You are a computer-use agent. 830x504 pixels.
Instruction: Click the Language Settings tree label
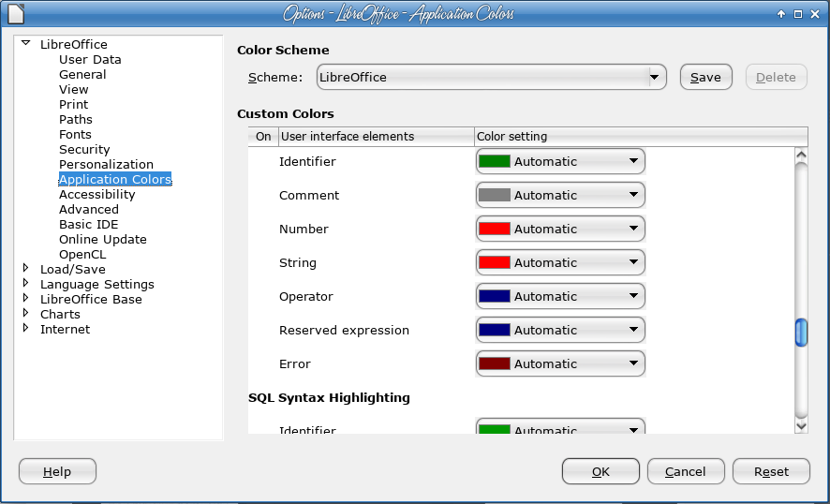[x=97, y=284]
